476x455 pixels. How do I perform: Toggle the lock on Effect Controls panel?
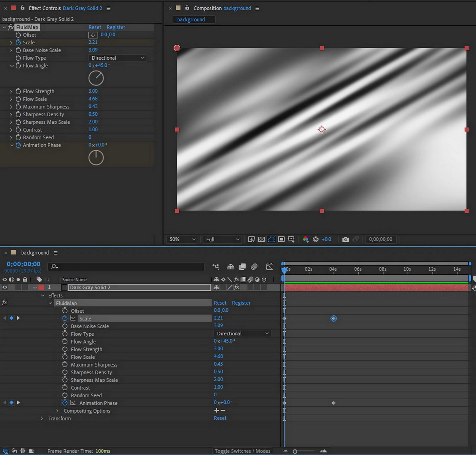click(x=23, y=8)
